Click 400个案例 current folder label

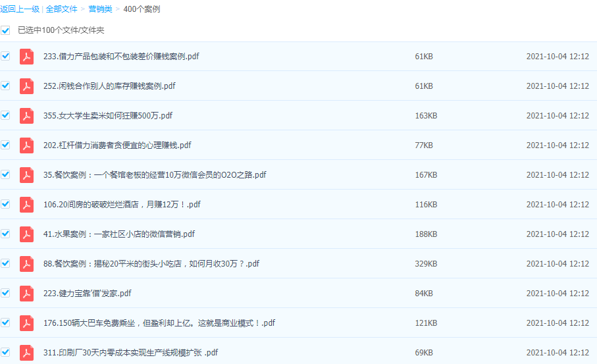pyautogui.click(x=142, y=9)
